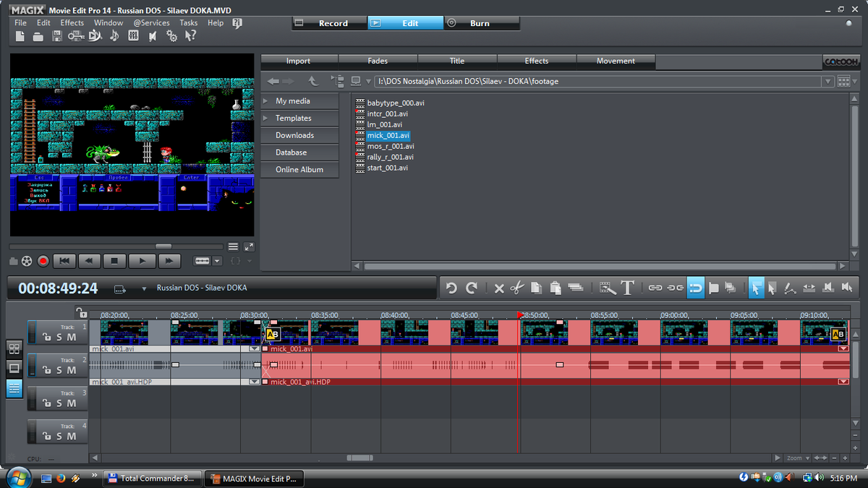
Task: Click the preview monitor position slider
Action: coord(163,247)
